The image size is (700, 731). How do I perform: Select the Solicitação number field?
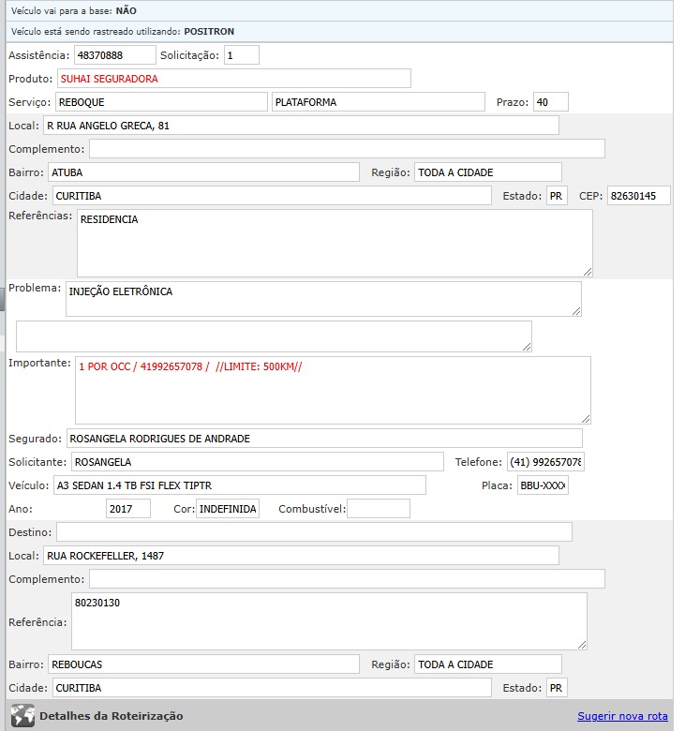tap(242, 55)
